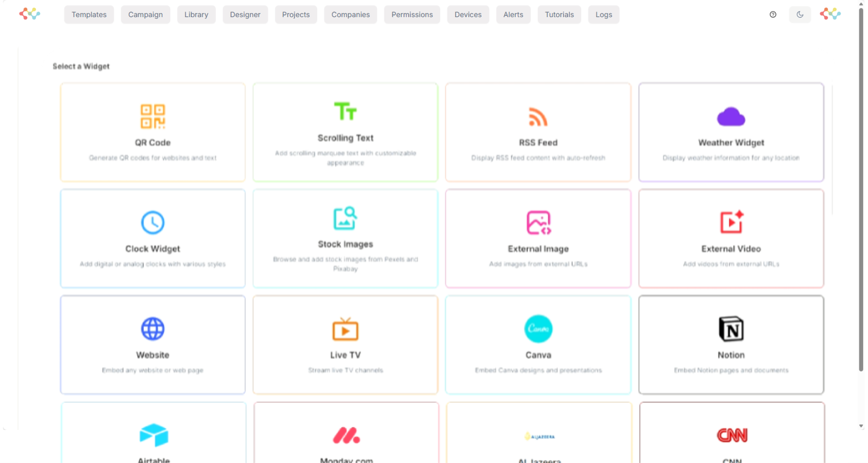Choose the Canva widget logo
Image resolution: width=868 pixels, height=463 pixels.
pyautogui.click(x=538, y=329)
